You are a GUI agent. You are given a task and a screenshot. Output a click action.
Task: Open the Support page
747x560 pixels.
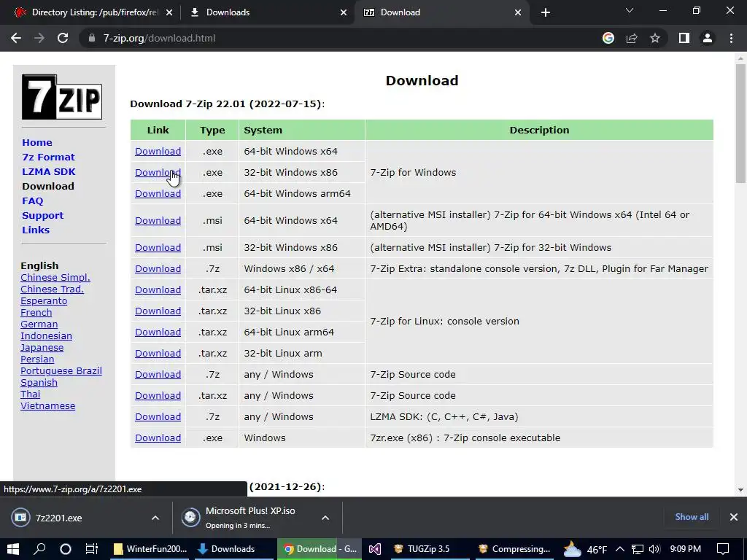[x=42, y=215]
